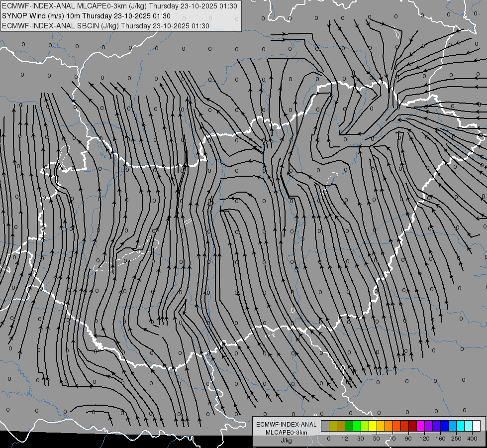Click MLCAPE0-3km label inside the color legend
Viewport: 487px width, 448px height.
[x=287, y=433]
